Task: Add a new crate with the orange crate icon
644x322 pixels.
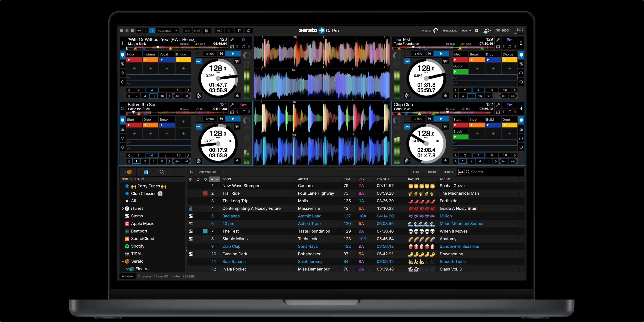Action: click(128, 172)
